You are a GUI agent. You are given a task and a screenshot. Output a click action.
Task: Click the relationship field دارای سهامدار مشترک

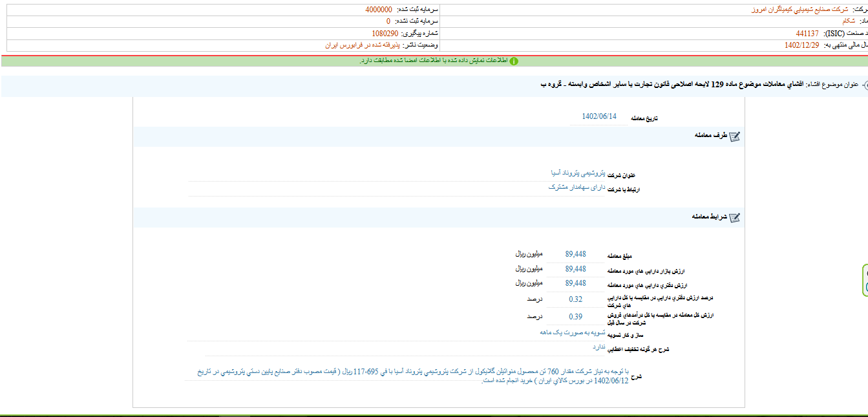pyautogui.click(x=576, y=187)
